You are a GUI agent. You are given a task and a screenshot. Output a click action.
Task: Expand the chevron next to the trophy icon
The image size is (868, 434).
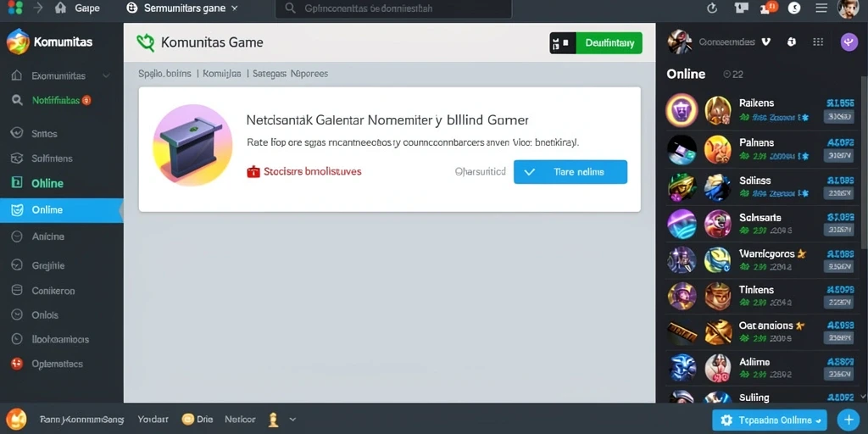pyautogui.click(x=292, y=420)
